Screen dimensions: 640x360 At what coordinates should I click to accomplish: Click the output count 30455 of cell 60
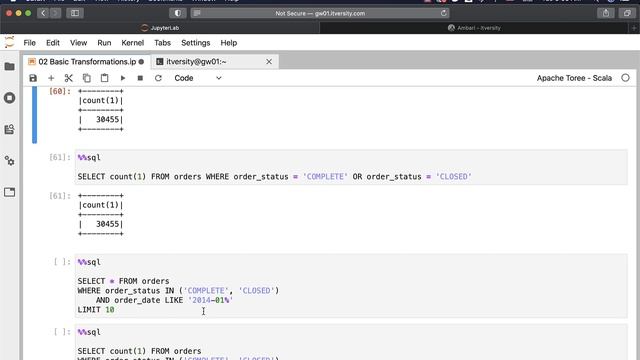[107, 120]
